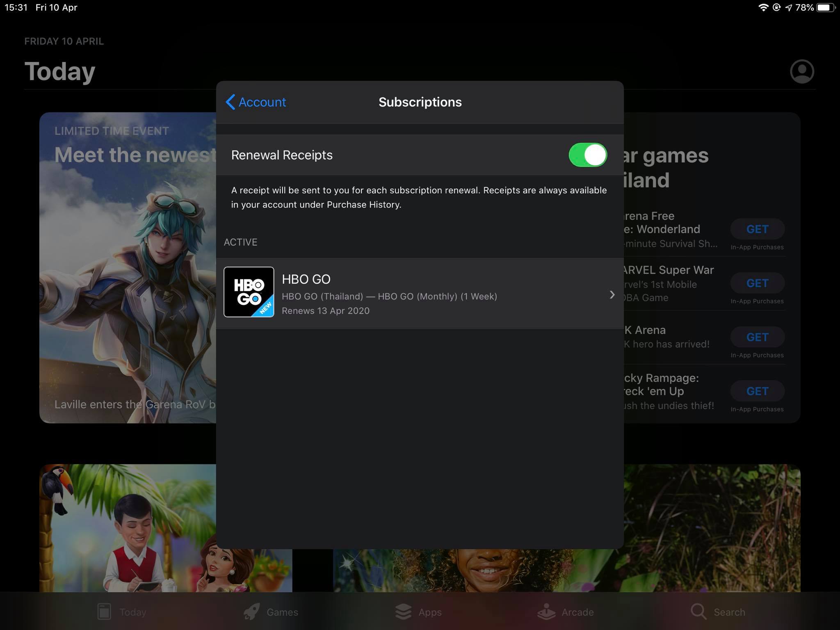Tap the Wi-Fi status icon
The height and width of the screenshot is (630, 840).
(x=763, y=7)
